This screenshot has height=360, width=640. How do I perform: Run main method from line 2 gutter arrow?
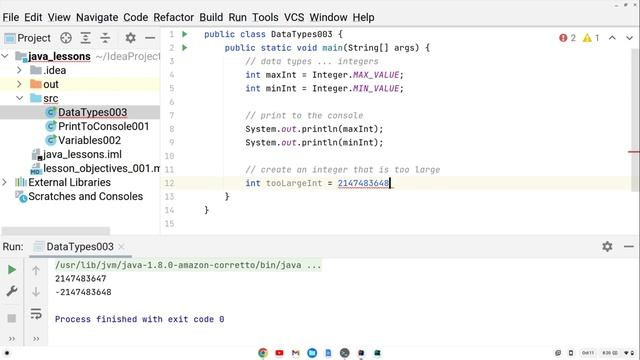(184, 48)
